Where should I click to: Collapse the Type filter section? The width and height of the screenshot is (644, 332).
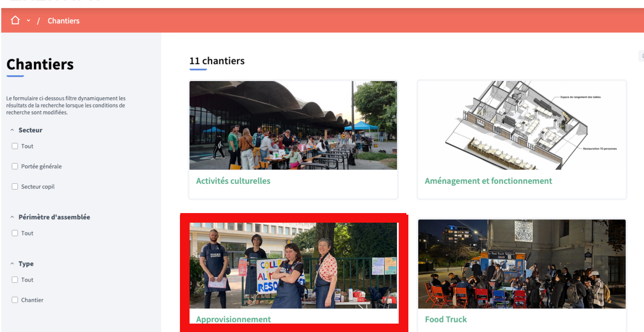pos(12,264)
